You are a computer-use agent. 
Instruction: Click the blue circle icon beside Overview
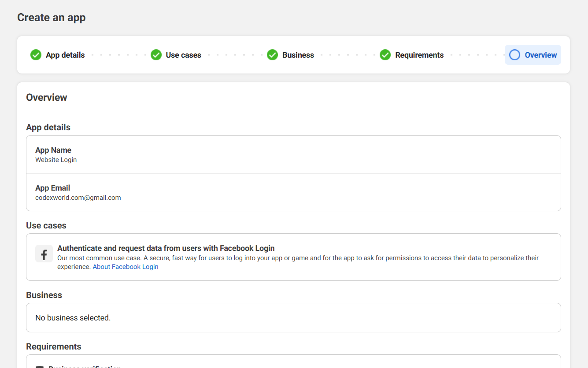click(514, 55)
